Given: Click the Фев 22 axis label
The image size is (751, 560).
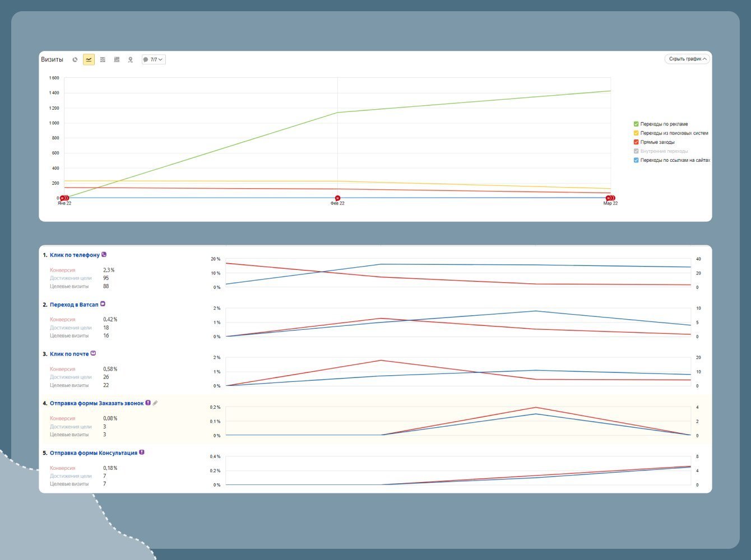Looking at the screenshot, I should pos(337,203).
